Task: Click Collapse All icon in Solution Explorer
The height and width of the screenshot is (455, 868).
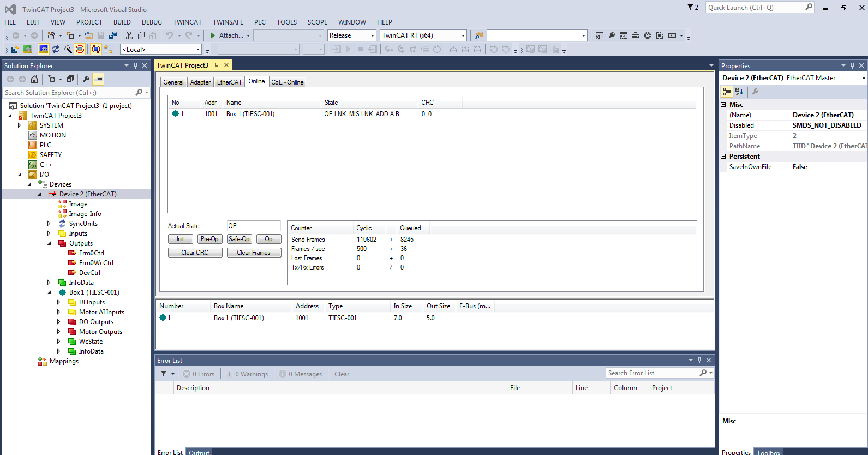Action: (x=70, y=79)
